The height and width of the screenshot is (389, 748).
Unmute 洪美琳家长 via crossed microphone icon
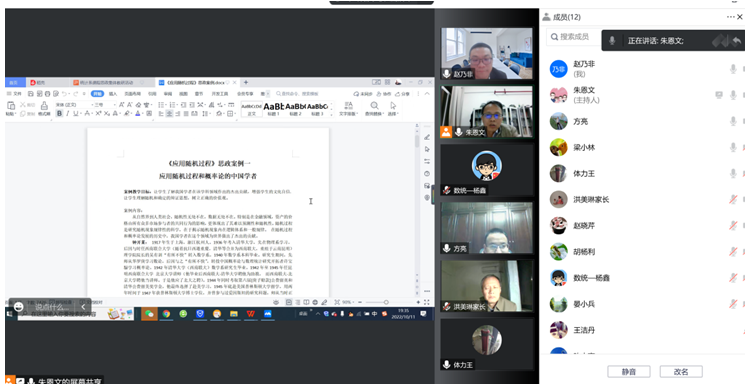733,200
